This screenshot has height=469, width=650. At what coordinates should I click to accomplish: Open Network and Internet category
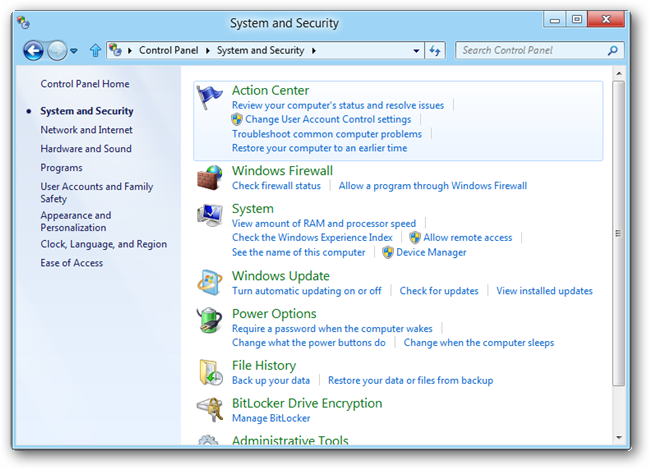[x=86, y=130]
